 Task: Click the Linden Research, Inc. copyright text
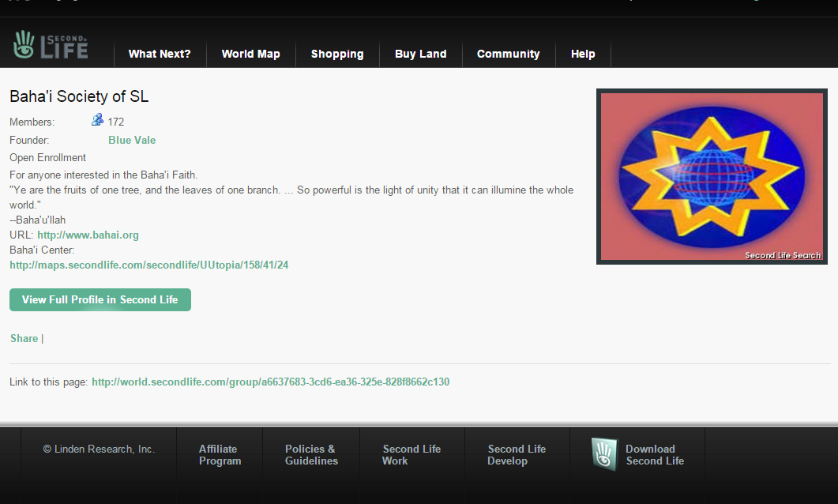(x=99, y=449)
